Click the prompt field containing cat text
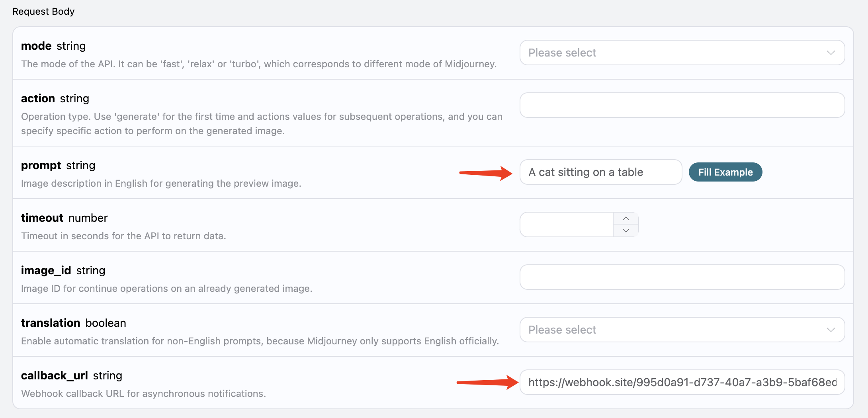This screenshot has height=418, width=868. (x=600, y=172)
